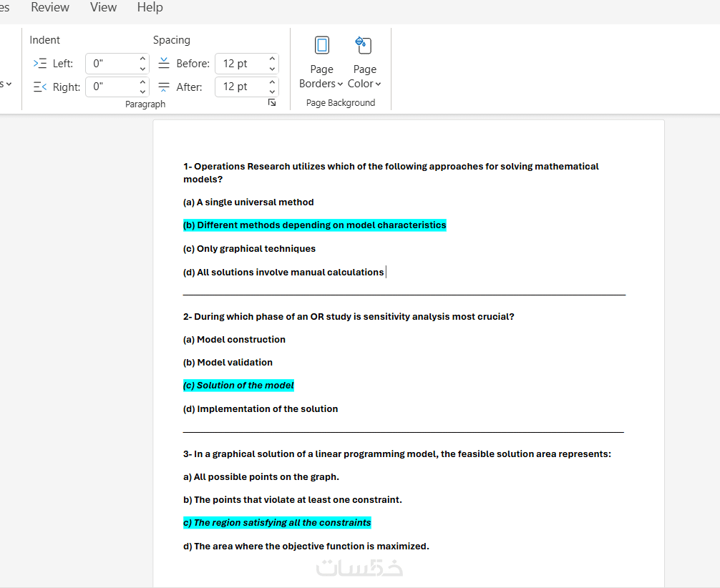Increase the Left indent with up arrow
The width and height of the screenshot is (720, 588).
(143, 59)
